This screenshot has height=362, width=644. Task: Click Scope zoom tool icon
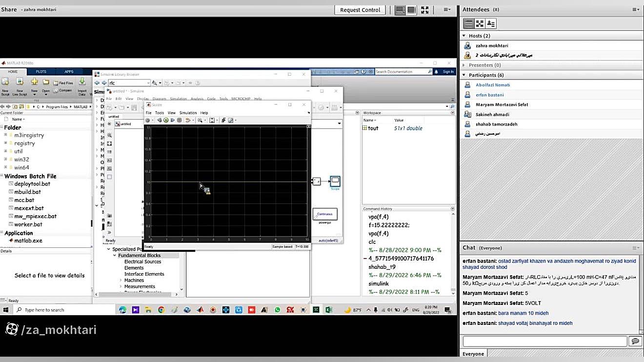tap(201, 120)
